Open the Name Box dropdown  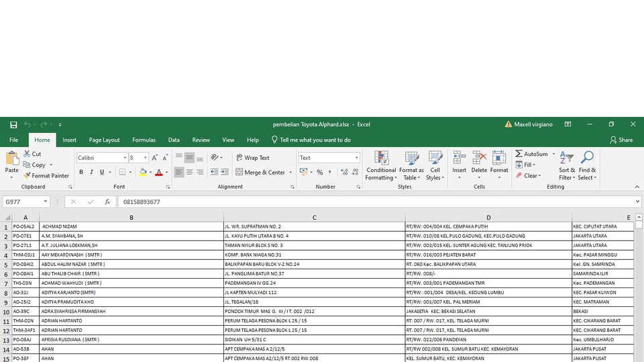coord(45,201)
